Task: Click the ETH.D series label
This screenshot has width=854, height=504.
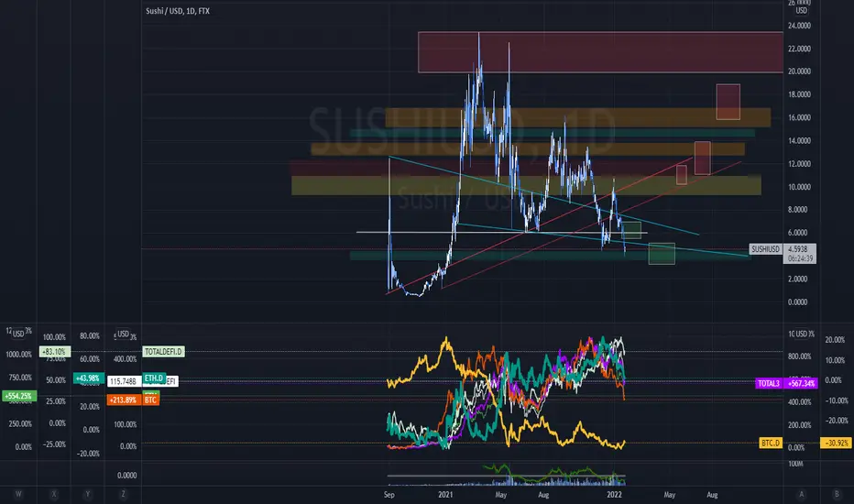Action: (154, 378)
